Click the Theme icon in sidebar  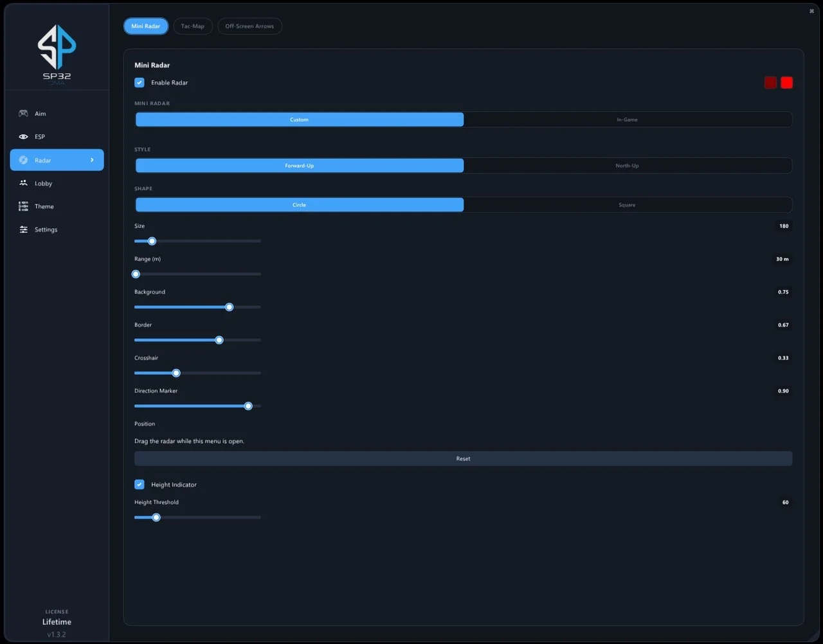tap(23, 206)
